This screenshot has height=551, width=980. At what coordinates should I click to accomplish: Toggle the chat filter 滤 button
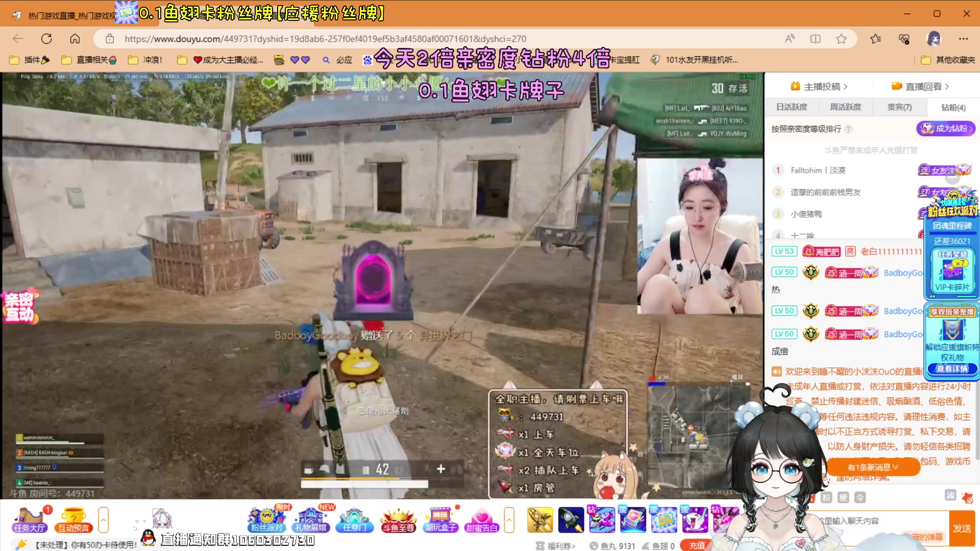click(x=950, y=495)
